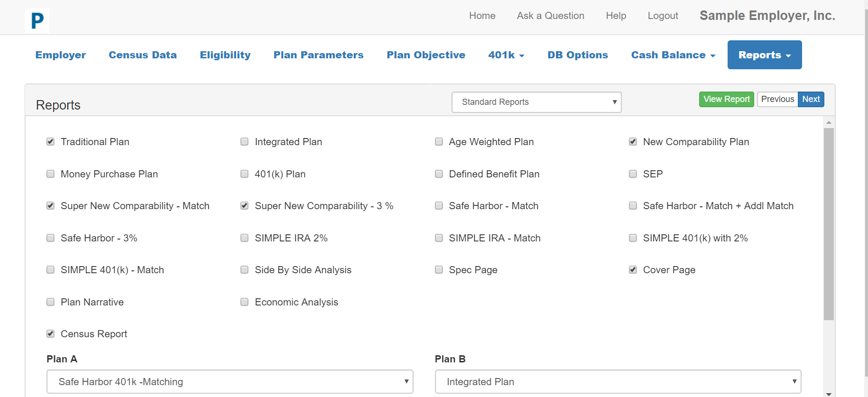Go to the Census Data tab
Image resolution: width=868 pixels, height=397 pixels.
(x=143, y=55)
